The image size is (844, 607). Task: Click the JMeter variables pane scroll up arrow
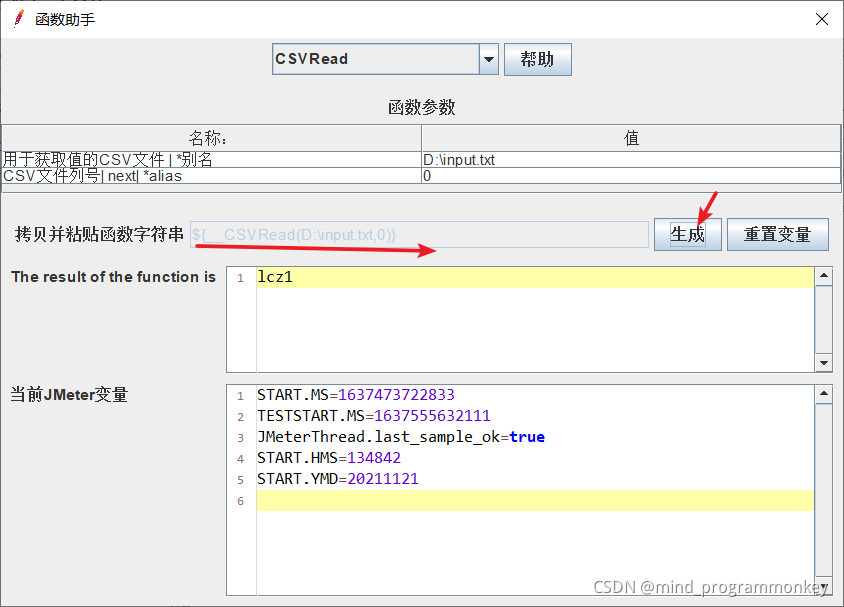824,394
